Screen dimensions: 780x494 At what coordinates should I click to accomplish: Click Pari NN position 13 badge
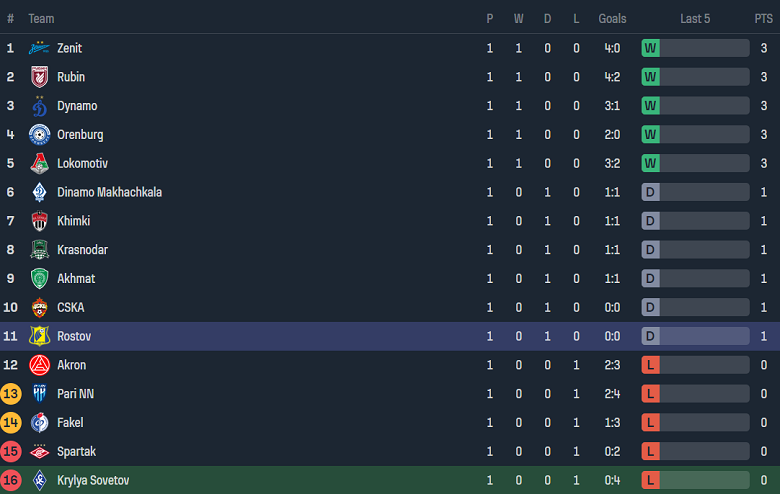(x=11, y=394)
